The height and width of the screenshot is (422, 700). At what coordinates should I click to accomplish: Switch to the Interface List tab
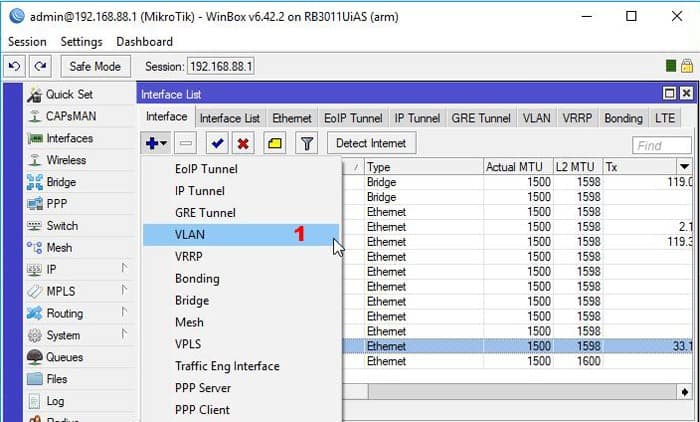pos(230,118)
